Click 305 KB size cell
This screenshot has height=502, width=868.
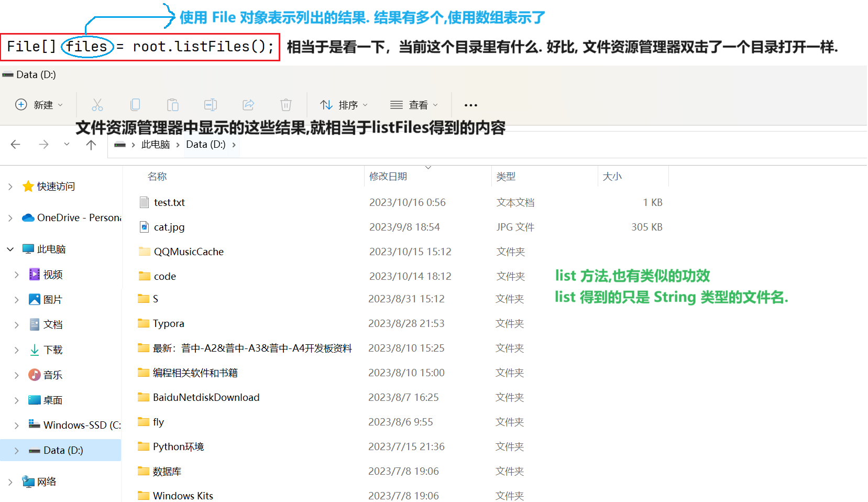(x=647, y=227)
